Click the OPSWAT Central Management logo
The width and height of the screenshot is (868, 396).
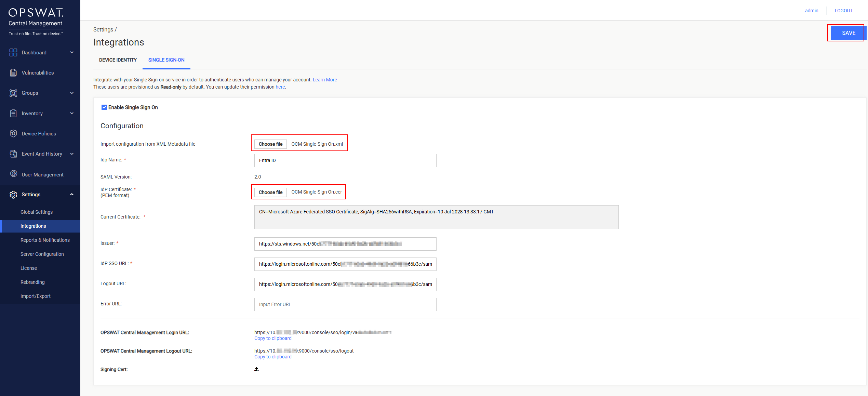pyautogui.click(x=36, y=22)
